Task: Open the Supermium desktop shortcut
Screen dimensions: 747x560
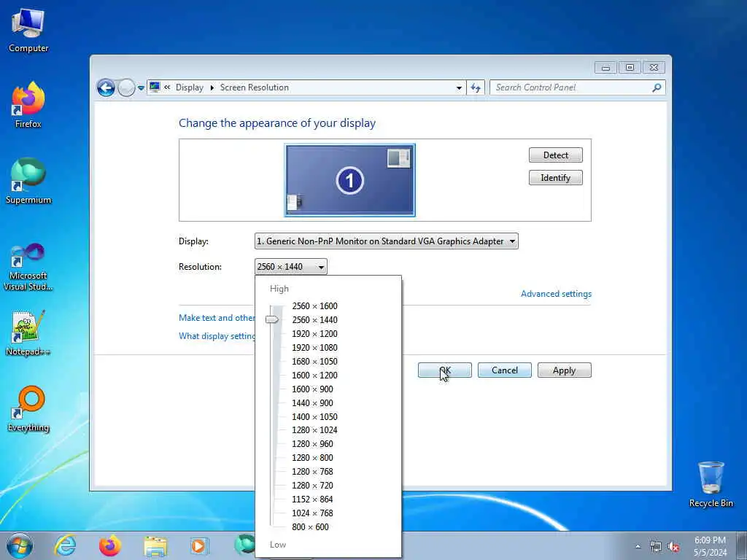Action: coord(28,181)
